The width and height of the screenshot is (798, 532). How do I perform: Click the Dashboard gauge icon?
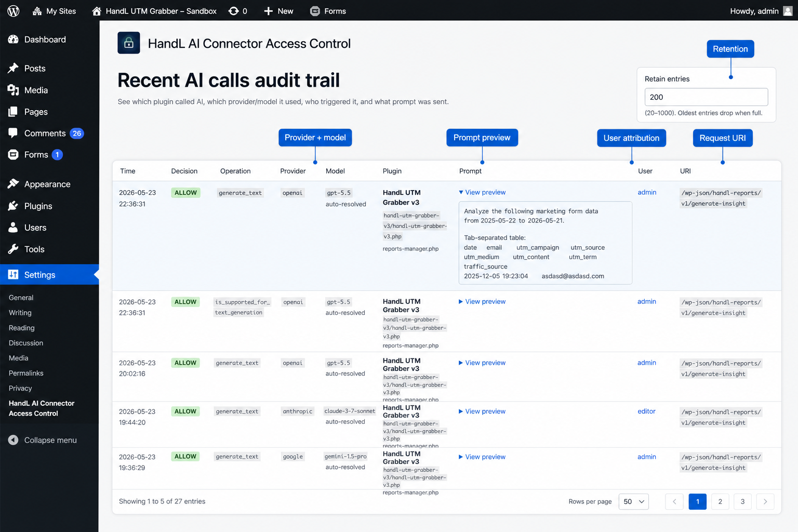[14, 39]
